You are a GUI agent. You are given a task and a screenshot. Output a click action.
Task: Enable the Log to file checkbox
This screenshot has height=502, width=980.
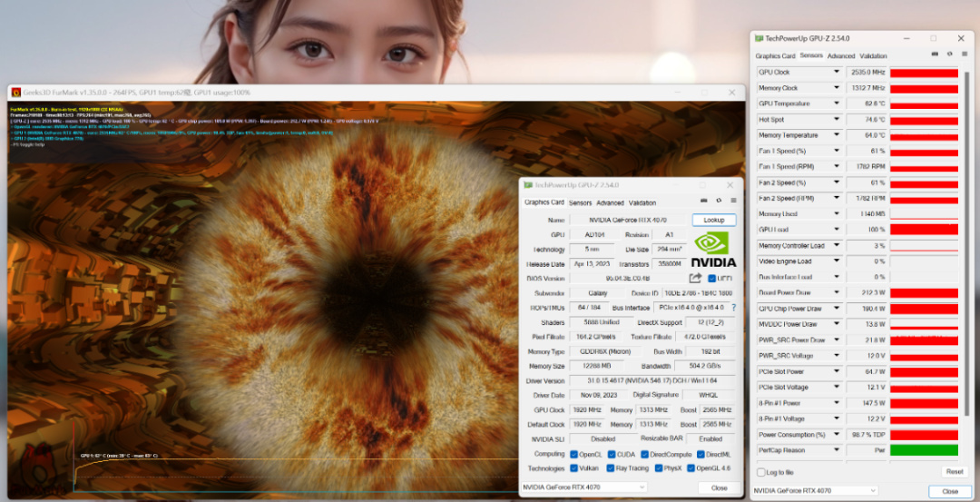[760, 472]
